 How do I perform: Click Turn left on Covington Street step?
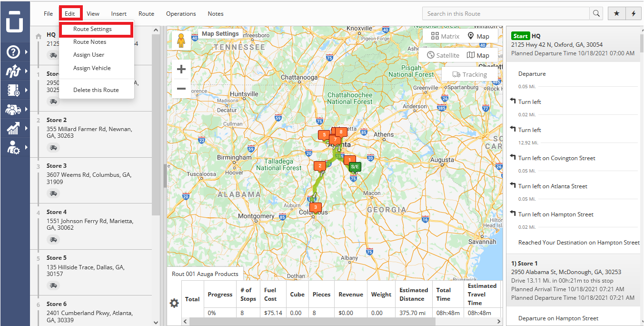click(x=557, y=158)
